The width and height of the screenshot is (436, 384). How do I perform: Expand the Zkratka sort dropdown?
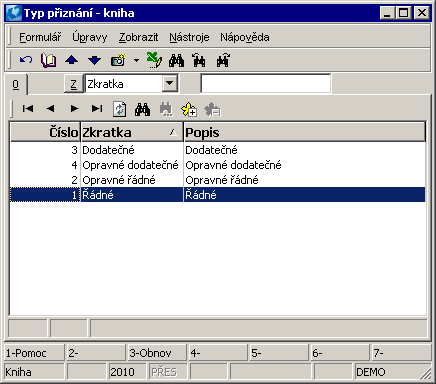click(x=170, y=83)
